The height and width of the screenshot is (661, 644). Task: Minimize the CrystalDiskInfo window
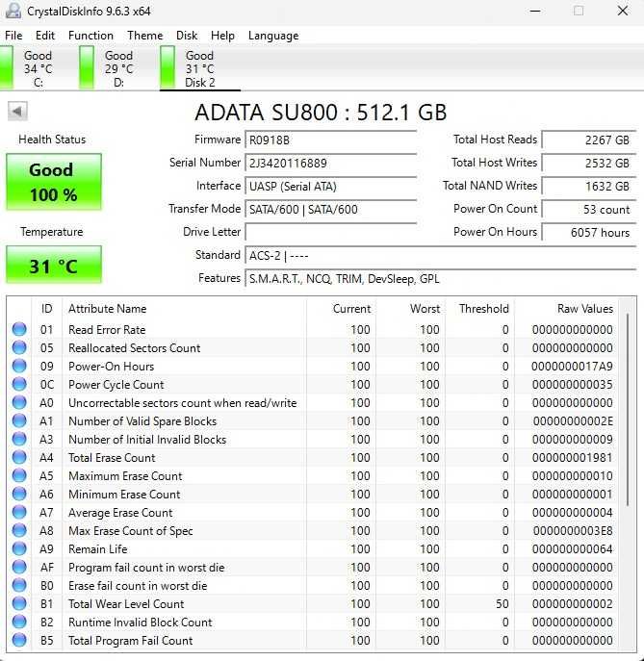coord(535,11)
